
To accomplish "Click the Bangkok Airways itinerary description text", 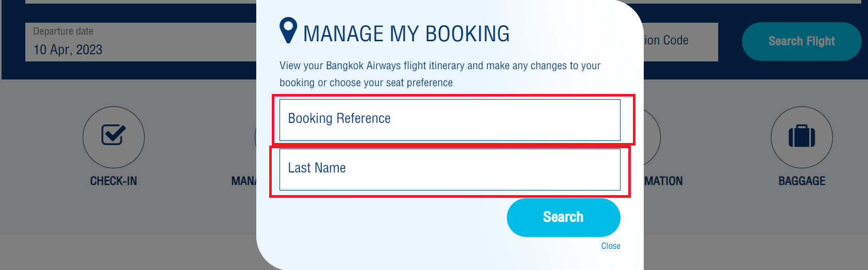I will click(440, 74).
